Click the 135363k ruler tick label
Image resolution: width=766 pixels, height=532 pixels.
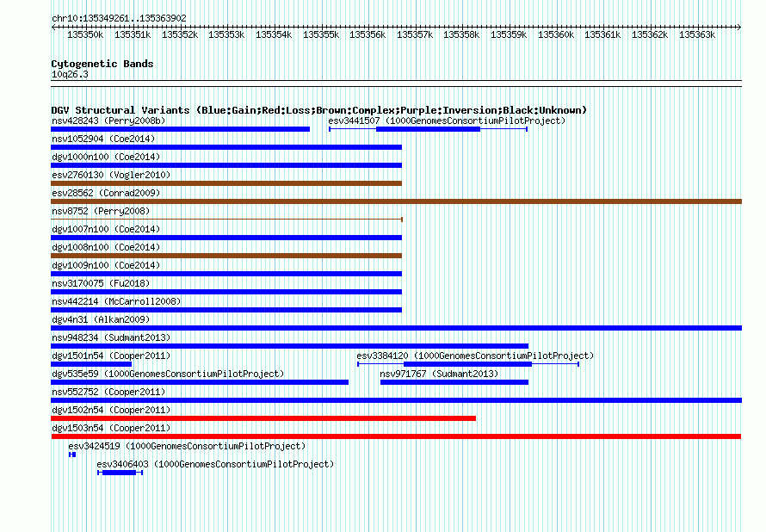(696, 35)
